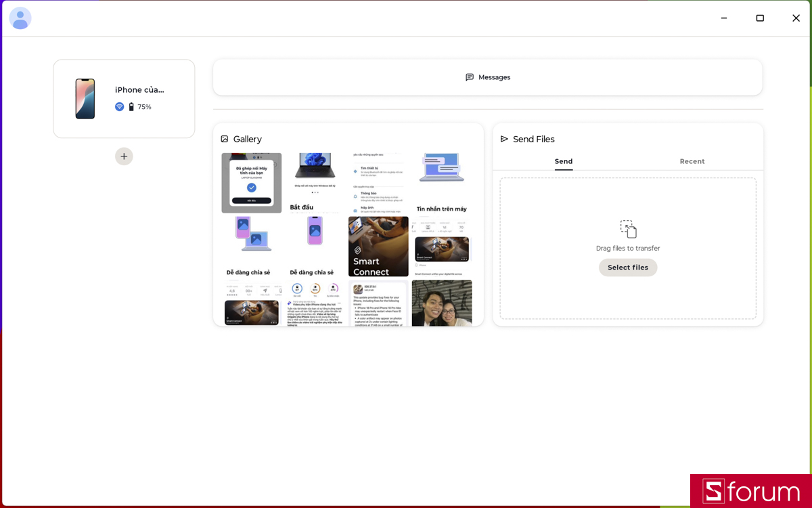Viewport: 812px width, 508px height.
Task: Open the Messages panel
Action: tap(488, 77)
